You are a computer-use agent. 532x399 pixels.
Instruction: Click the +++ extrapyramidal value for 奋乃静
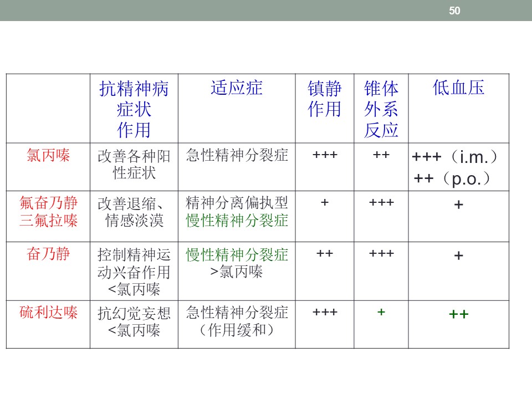pyautogui.click(x=381, y=253)
